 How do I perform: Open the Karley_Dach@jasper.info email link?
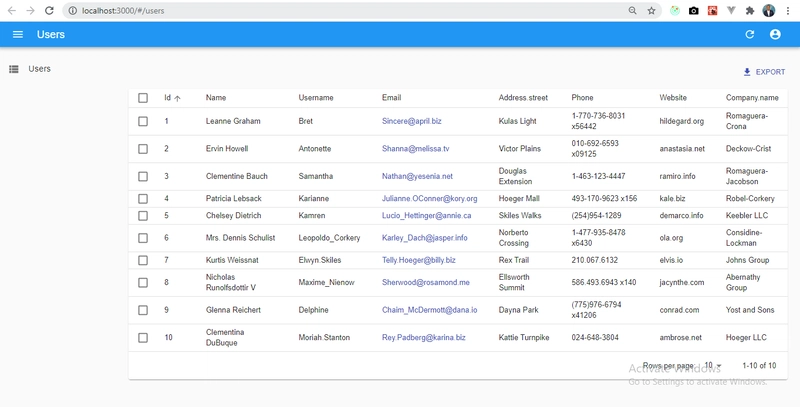click(x=424, y=238)
